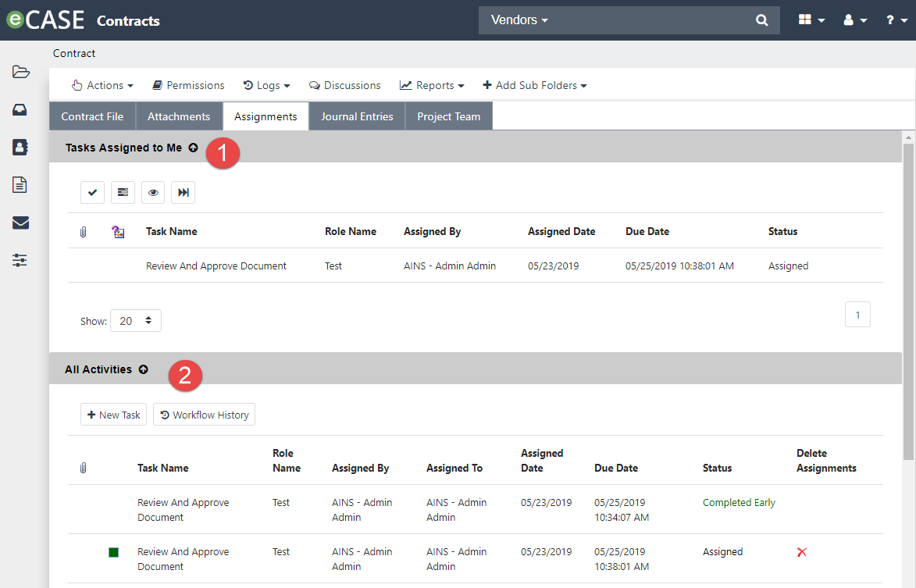Switch to the Journal Entries tab
This screenshot has height=588, width=916.
pos(357,116)
